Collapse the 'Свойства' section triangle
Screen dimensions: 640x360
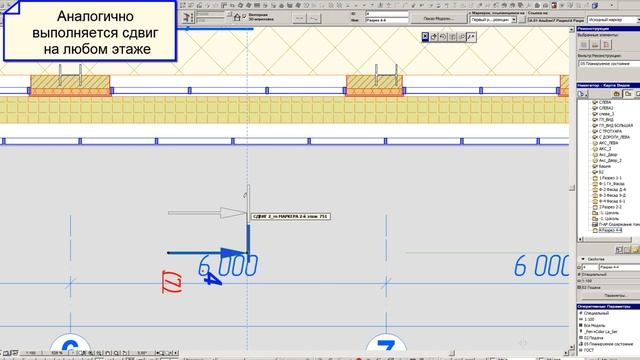tap(583, 259)
